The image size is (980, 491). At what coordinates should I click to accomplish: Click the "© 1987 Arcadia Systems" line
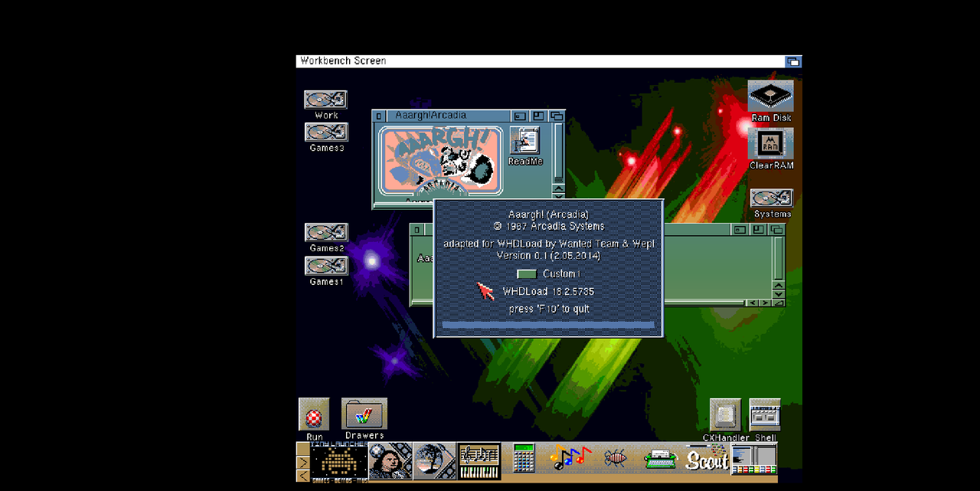coord(548,226)
